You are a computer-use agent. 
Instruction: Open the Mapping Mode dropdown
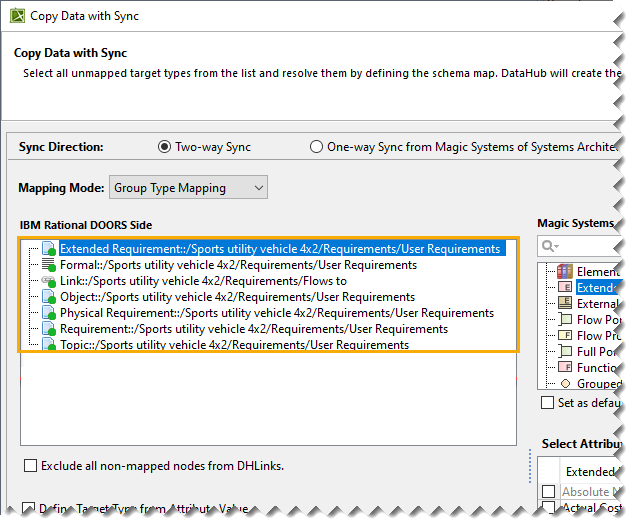pyautogui.click(x=188, y=187)
